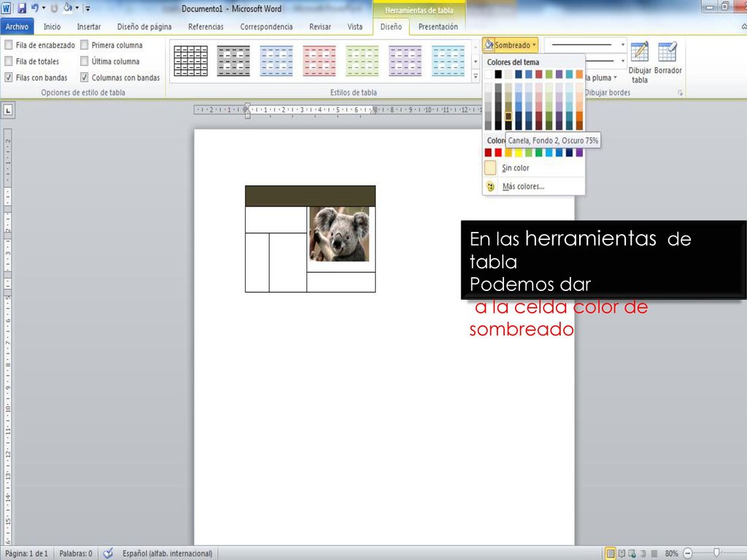Open Dibujar bordes dialog launcher icon
747x560 pixels.
(x=680, y=93)
